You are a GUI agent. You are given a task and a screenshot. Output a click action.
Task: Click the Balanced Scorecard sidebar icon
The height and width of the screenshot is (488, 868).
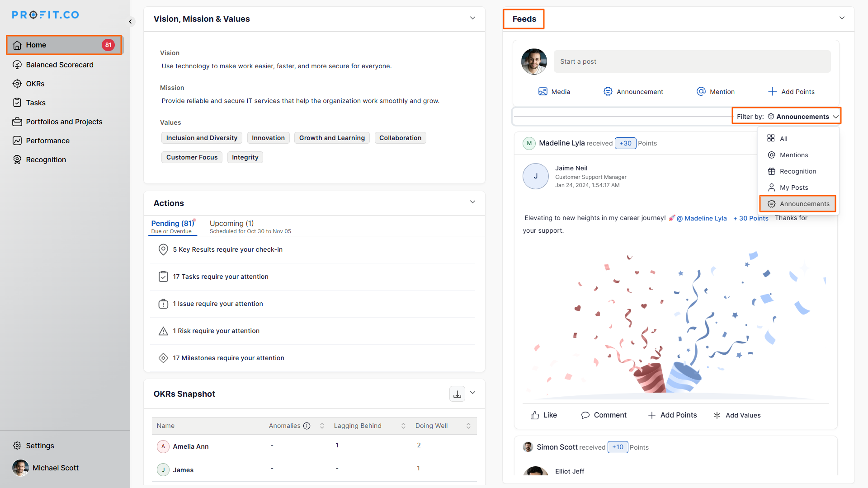point(17,65)
